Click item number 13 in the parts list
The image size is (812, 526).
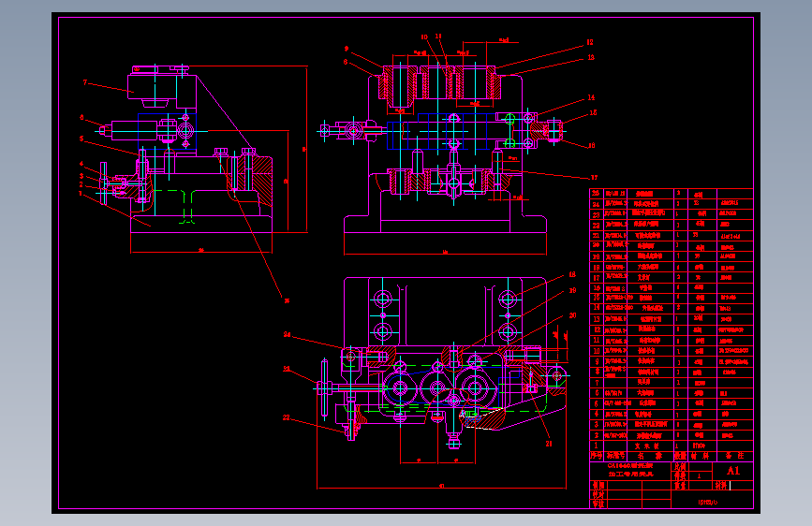point(596,319)
